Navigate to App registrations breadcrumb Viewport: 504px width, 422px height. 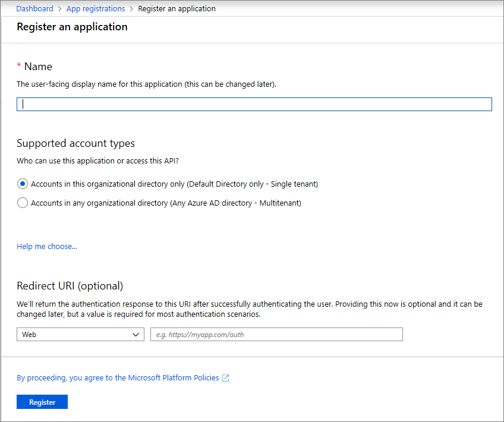point(96,9)
